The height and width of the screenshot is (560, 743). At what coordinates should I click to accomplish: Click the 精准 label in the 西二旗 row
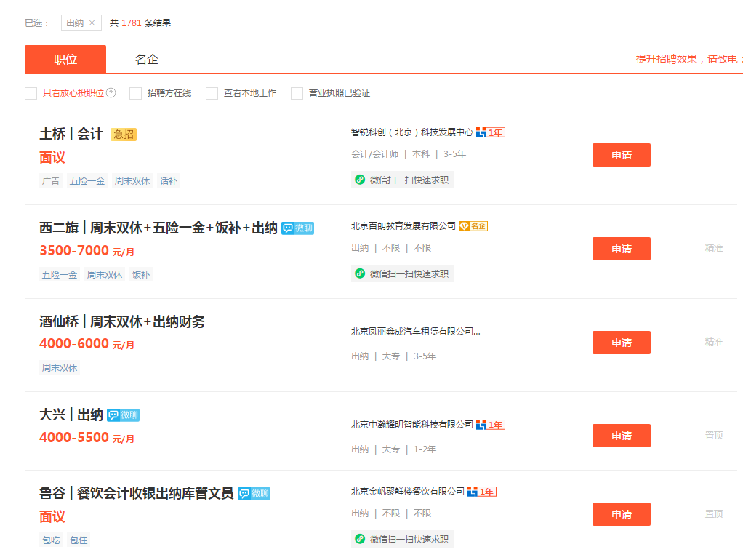coord(714,248)
